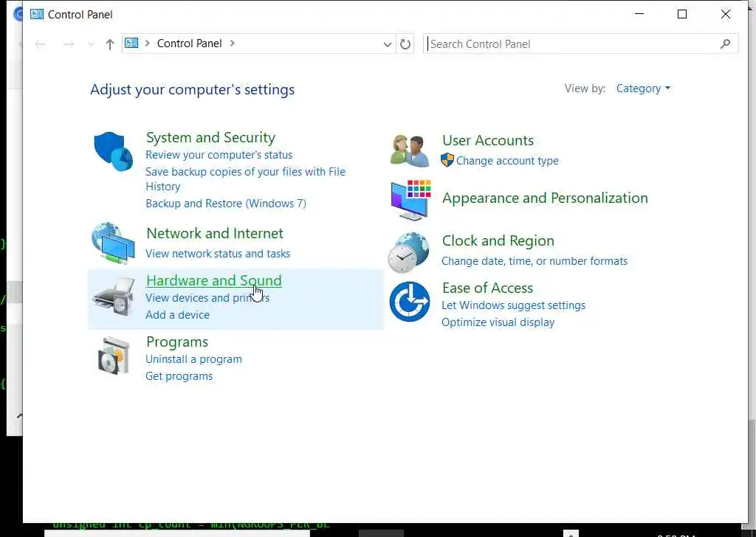Click the Programs disc box icon
This screenshot has height=537, width=756.
tap(114, 356)
